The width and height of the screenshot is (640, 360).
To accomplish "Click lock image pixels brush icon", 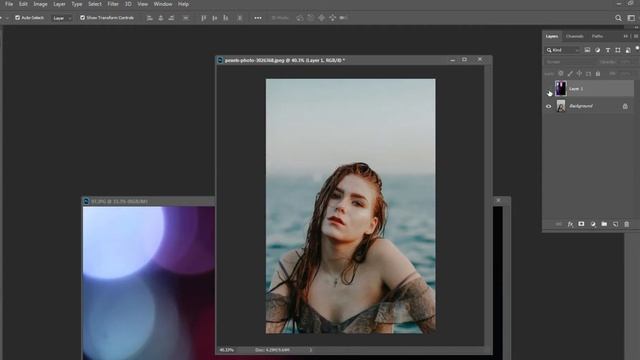I will 570,74.
